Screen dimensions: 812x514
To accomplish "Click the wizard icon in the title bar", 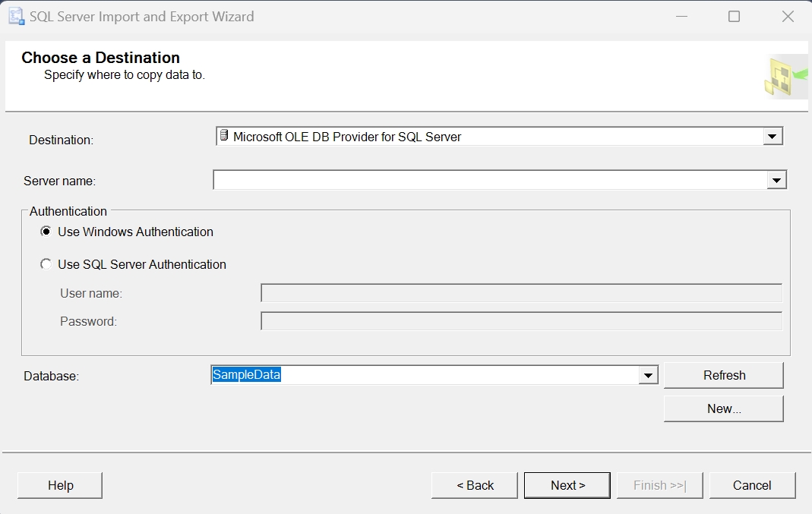I will pos(16,16).
